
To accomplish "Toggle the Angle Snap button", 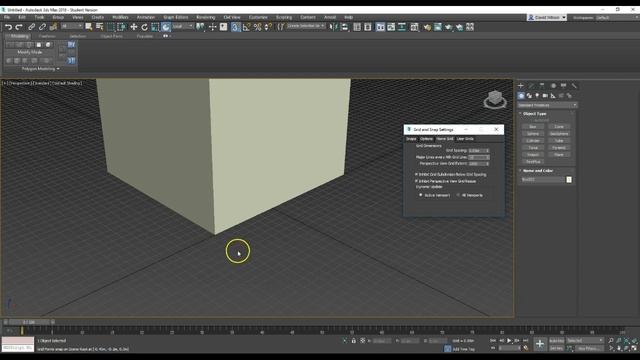I will 247,27.
